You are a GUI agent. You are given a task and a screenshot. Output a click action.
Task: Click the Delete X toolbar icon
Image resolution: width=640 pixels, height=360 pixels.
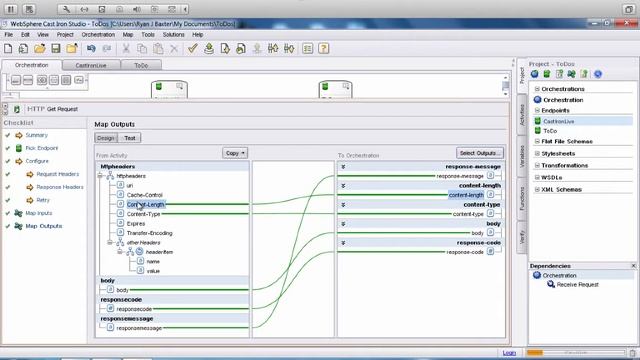point(174,49)
